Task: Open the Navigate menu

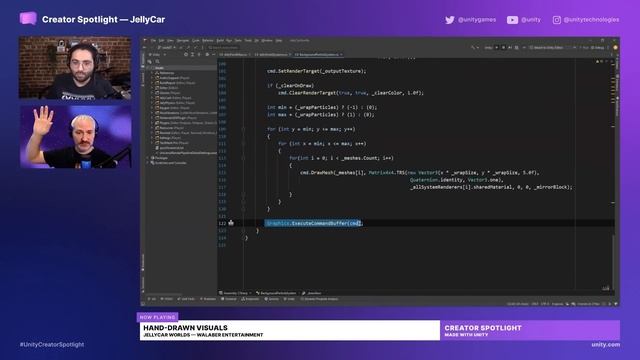Action: (x=182, y=40)
